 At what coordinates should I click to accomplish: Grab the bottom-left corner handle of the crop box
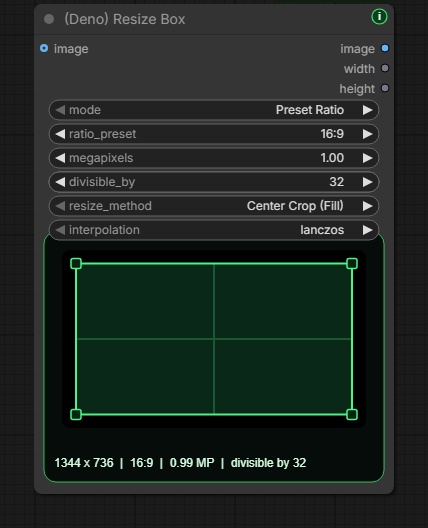(76, 414)
